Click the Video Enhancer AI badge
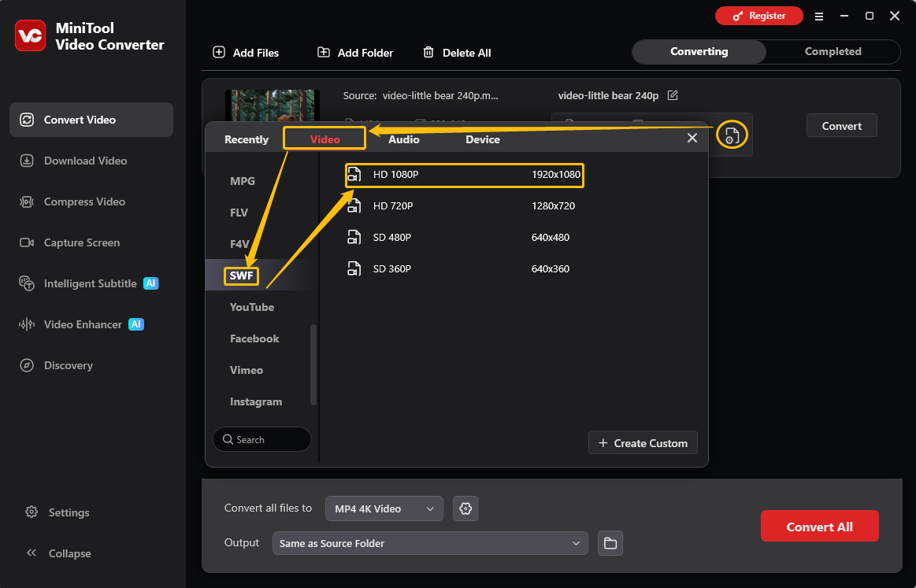 136,324
